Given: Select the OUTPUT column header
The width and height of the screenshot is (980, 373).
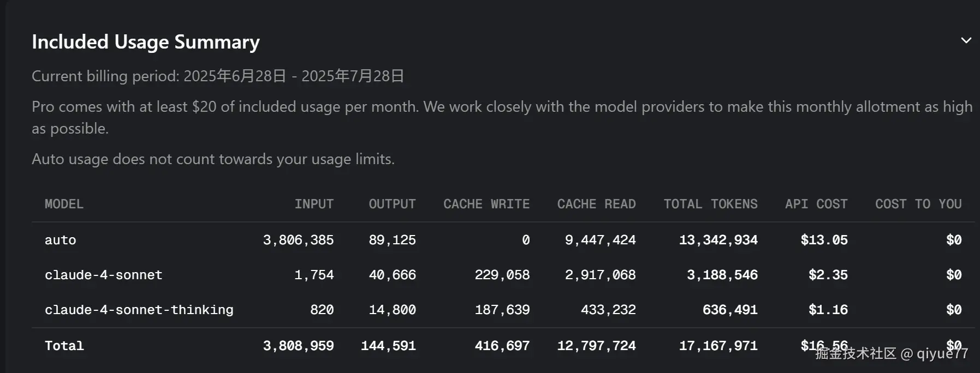Looking at the screenshot, I should pyautogui.click(x=392, y=204).
